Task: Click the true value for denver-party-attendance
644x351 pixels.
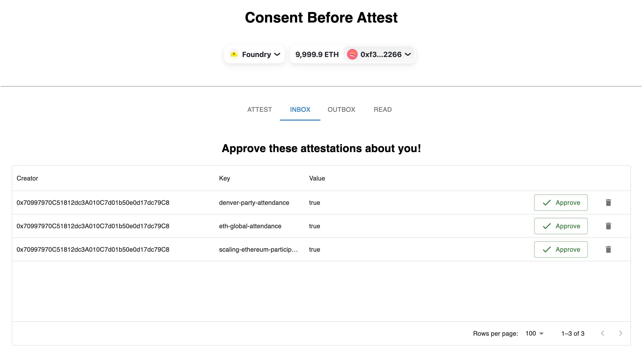Action: tap(315, 203)
